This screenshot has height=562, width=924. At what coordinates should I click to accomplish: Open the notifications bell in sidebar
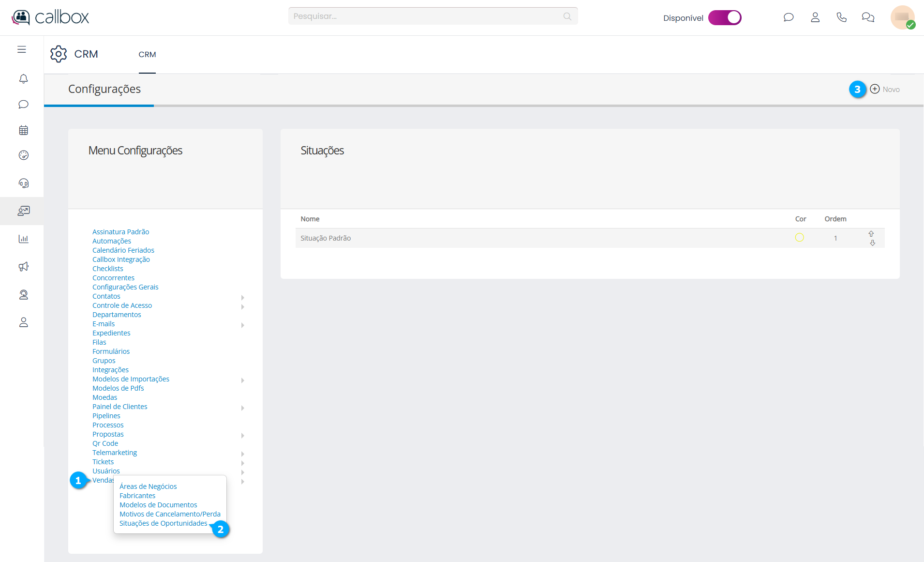[x=23, y=78]
